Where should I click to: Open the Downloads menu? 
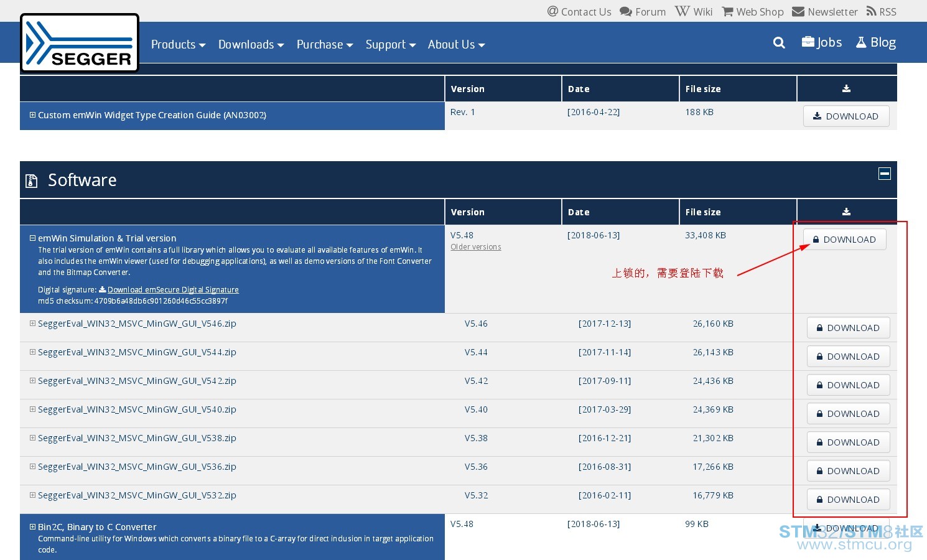(251, 44)
